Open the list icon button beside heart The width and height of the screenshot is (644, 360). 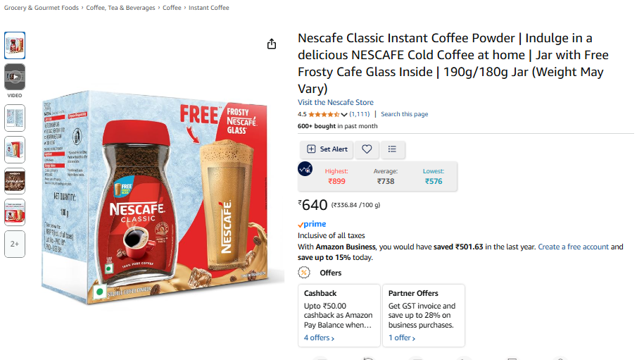point(393,149)
